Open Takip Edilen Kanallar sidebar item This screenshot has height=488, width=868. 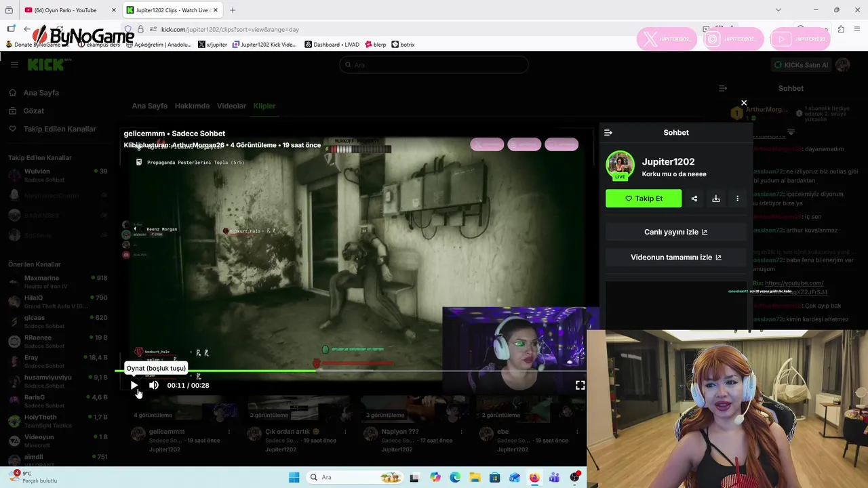[60, 129]
